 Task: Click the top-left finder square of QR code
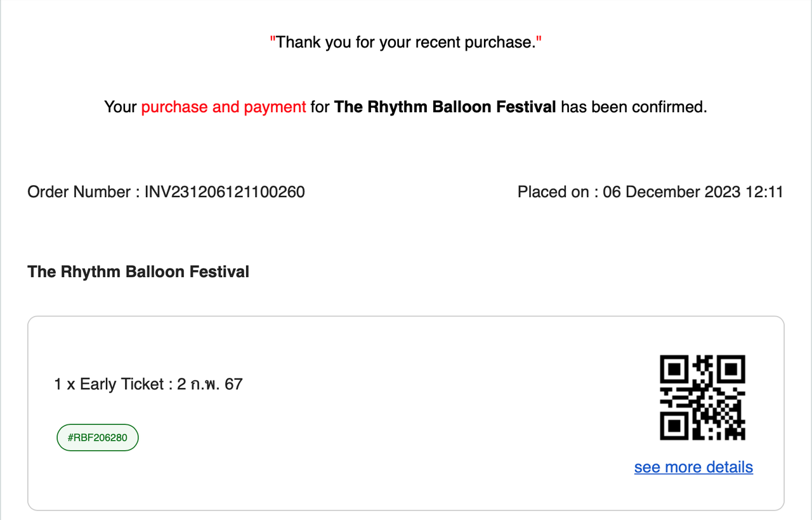[x=674, y=370]
